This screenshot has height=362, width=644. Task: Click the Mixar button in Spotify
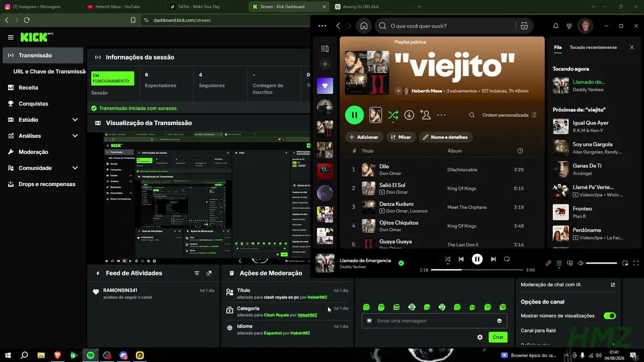pyautogui.click(x=401, y=137)
